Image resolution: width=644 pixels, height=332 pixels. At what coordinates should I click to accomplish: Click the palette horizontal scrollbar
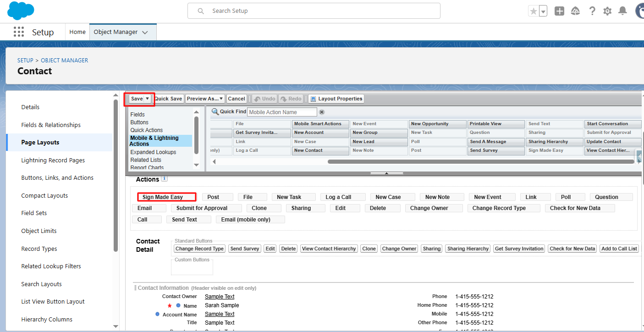(x=481, y=161)
